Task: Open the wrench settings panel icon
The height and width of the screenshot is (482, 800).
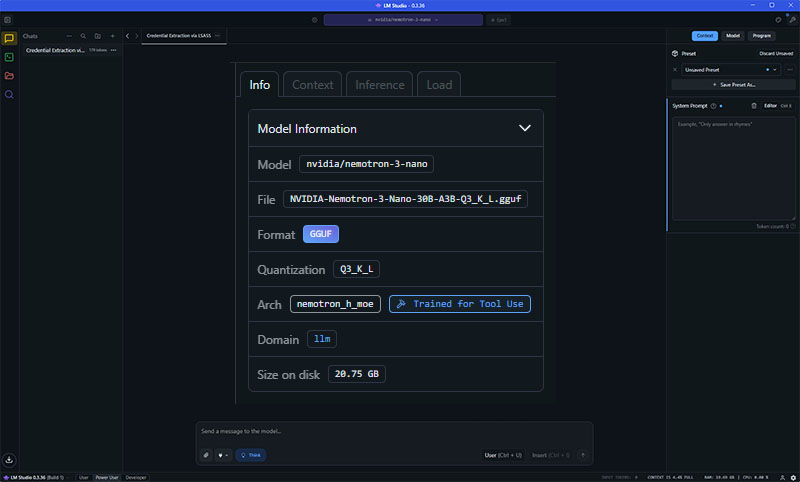Action: click(x=792, y=20)
